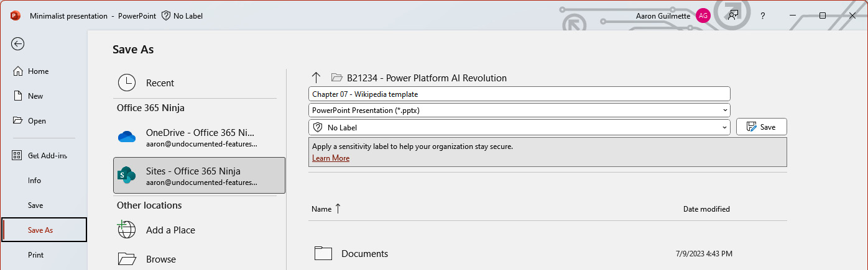Click the clock icon next to Recent
Image resolution: width=868 pixels, height=270 pixels.
(127, 83)
